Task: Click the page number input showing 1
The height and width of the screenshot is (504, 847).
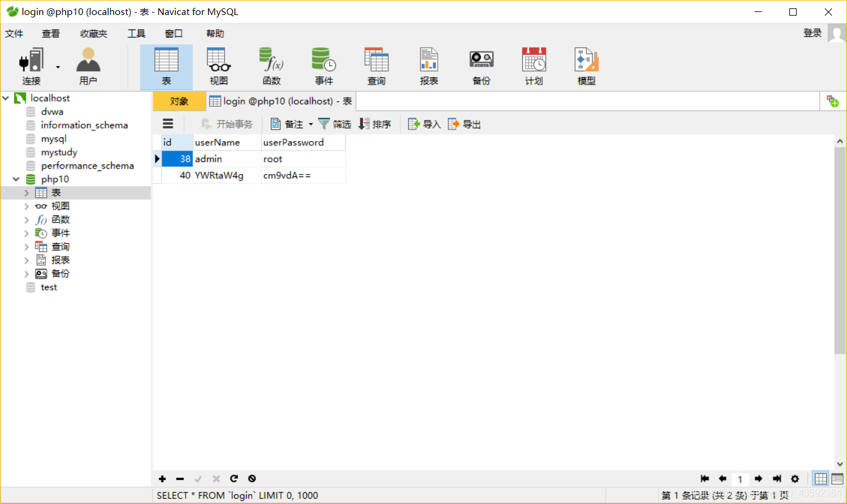Action: [x=740, y=479]
